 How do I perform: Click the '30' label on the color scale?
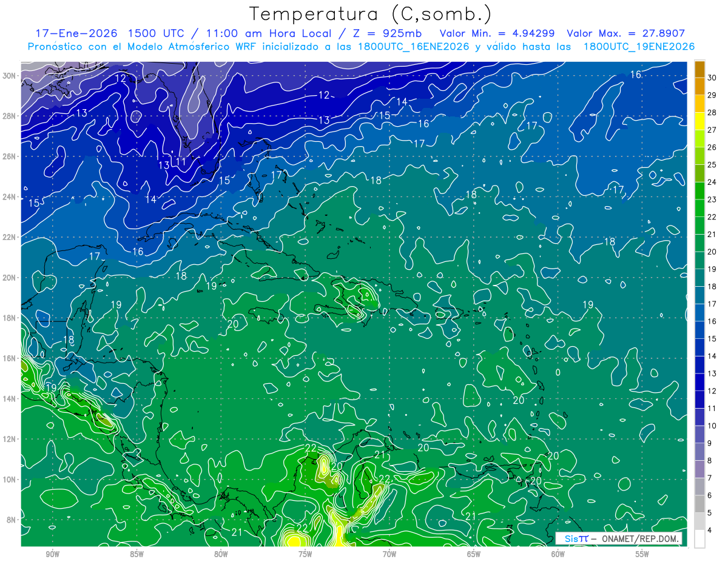[x=712, y=78]
